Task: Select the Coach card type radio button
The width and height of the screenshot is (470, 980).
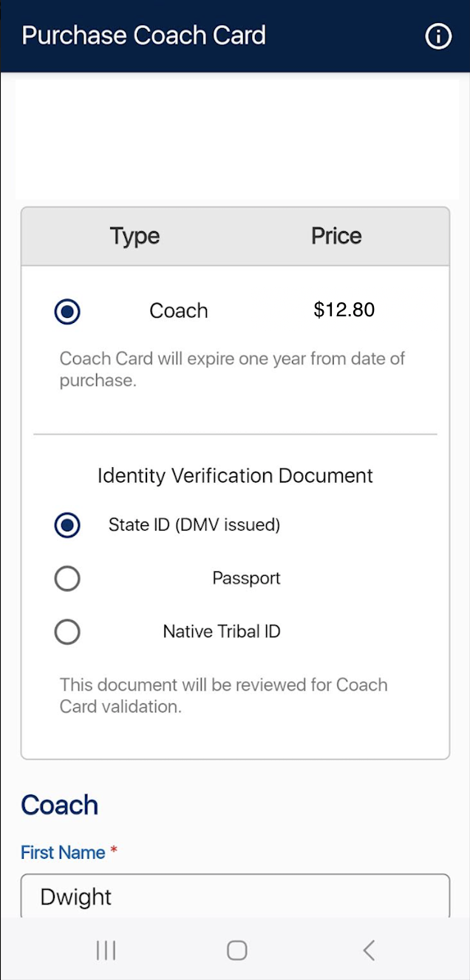Action: [67, 311]
